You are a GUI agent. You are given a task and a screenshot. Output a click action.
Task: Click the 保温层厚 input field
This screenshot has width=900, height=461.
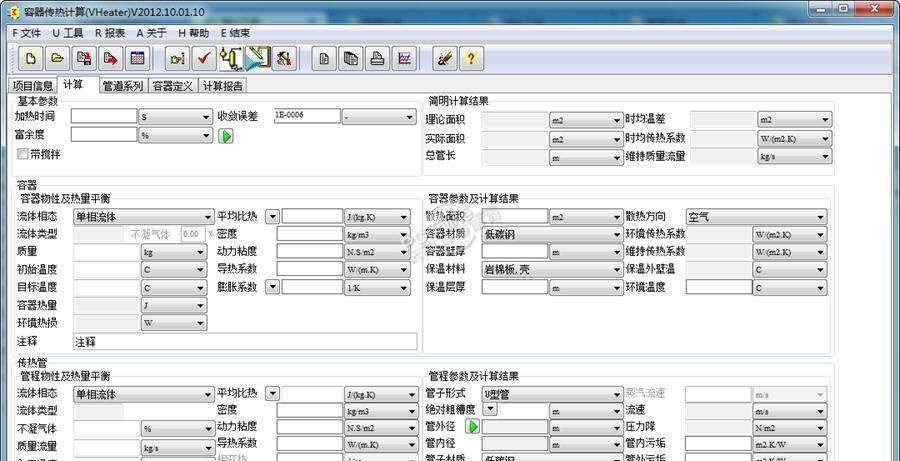[515, 287]
